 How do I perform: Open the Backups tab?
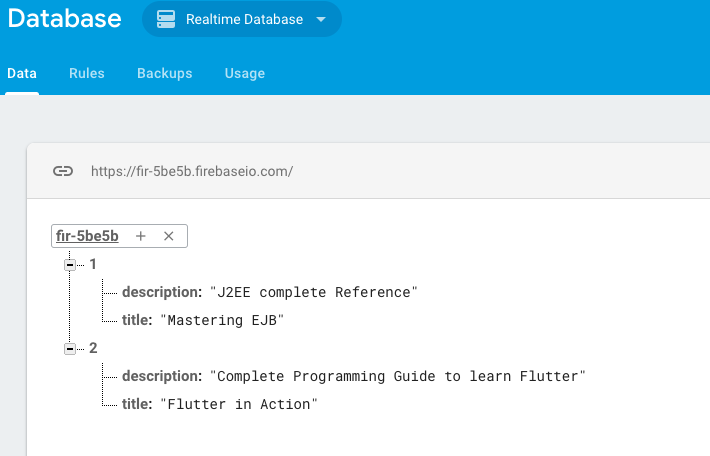[164, 73]
